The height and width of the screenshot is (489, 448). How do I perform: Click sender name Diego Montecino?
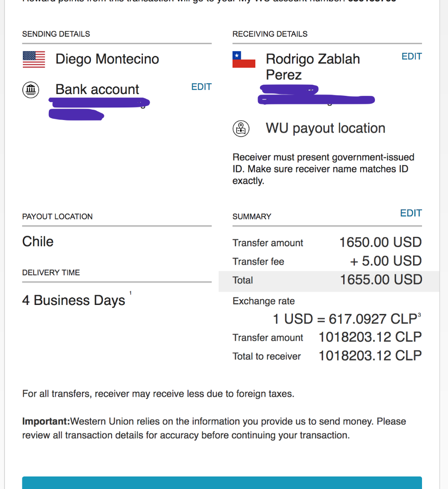108,59
